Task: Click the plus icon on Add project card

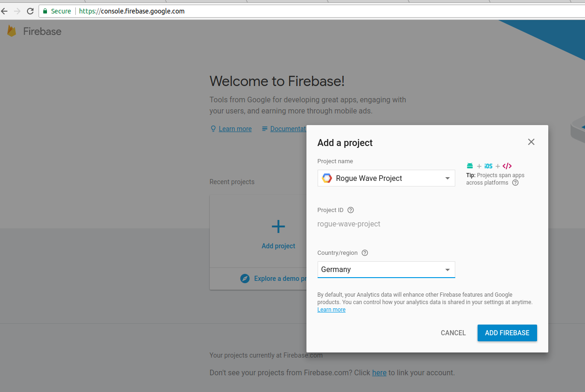Action: coord(278,226)
